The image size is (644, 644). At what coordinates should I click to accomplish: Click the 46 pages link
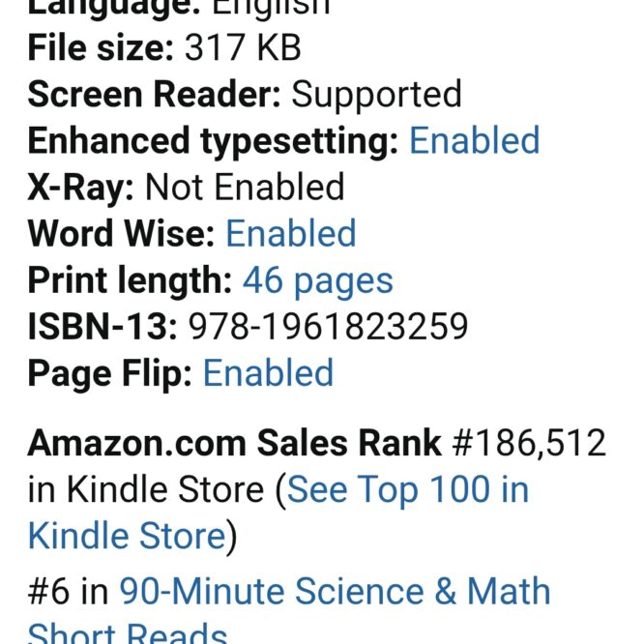[317, 280]
